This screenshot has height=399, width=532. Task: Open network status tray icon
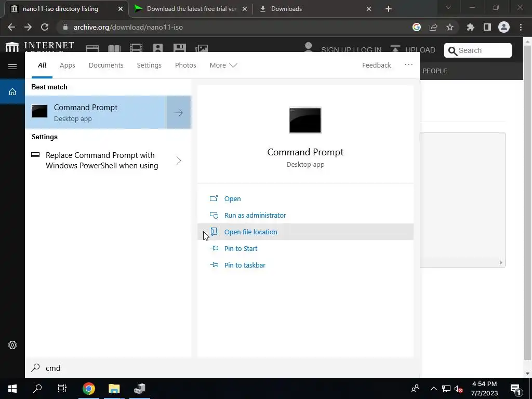point(446,389)
